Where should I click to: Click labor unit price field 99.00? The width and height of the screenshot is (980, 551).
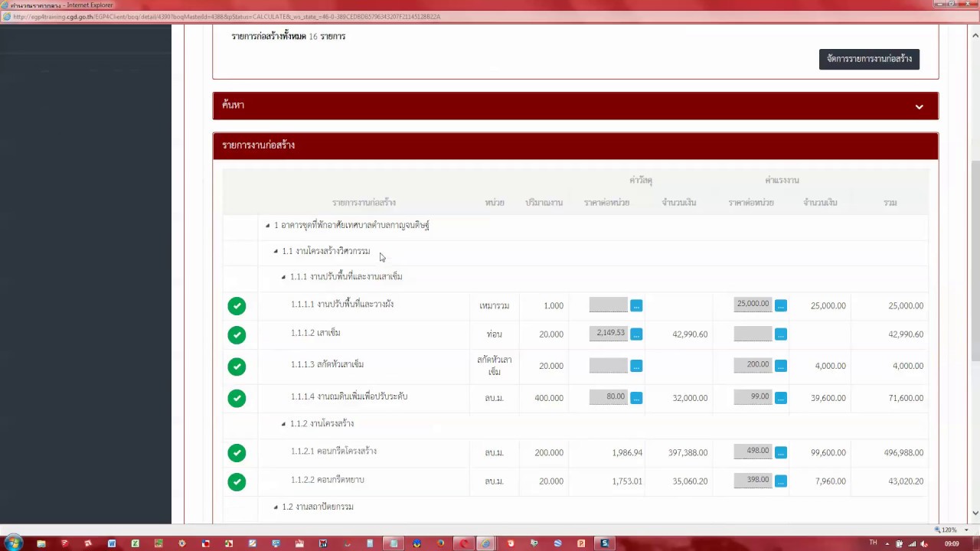coord(753,397)
